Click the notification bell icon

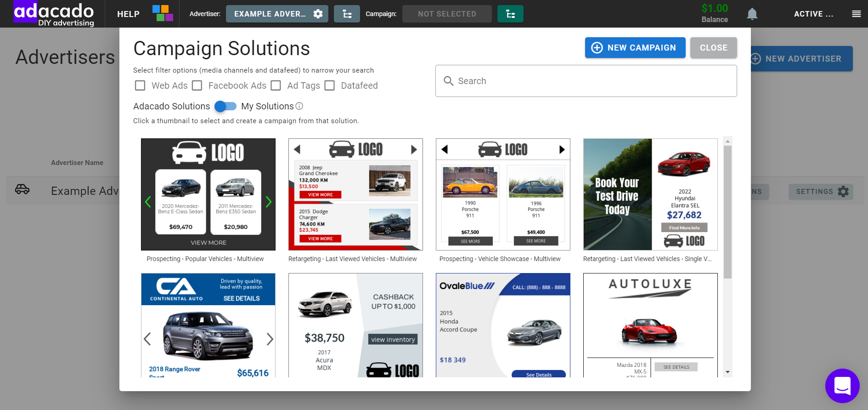[x=752, y=14]
